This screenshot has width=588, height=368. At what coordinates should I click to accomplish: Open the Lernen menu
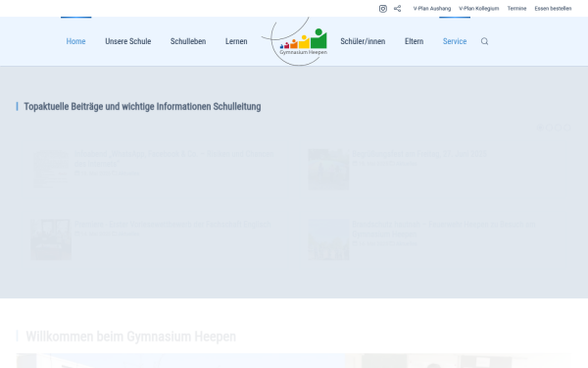click(236, 41)
